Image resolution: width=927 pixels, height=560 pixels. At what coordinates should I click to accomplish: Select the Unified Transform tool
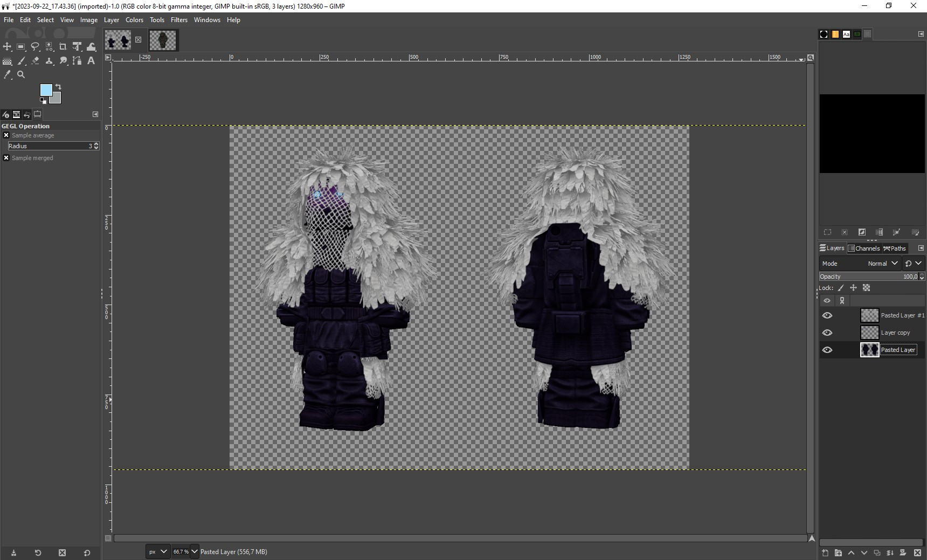click(77, 47)
